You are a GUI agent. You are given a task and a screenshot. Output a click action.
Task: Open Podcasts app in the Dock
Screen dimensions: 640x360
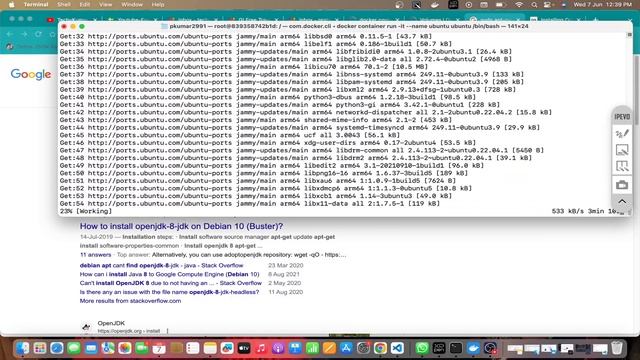(x=278, y=348)
